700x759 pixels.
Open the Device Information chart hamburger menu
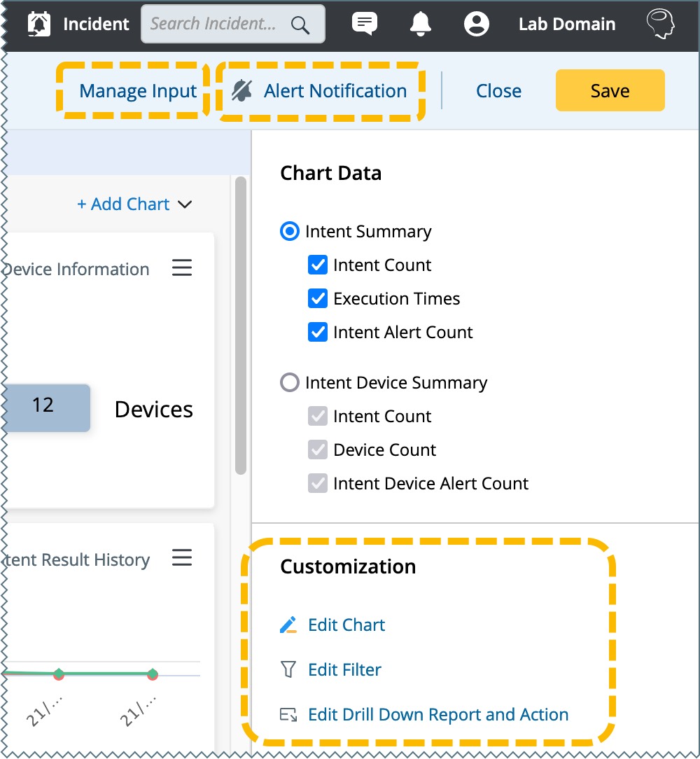(x=182, y=268)
